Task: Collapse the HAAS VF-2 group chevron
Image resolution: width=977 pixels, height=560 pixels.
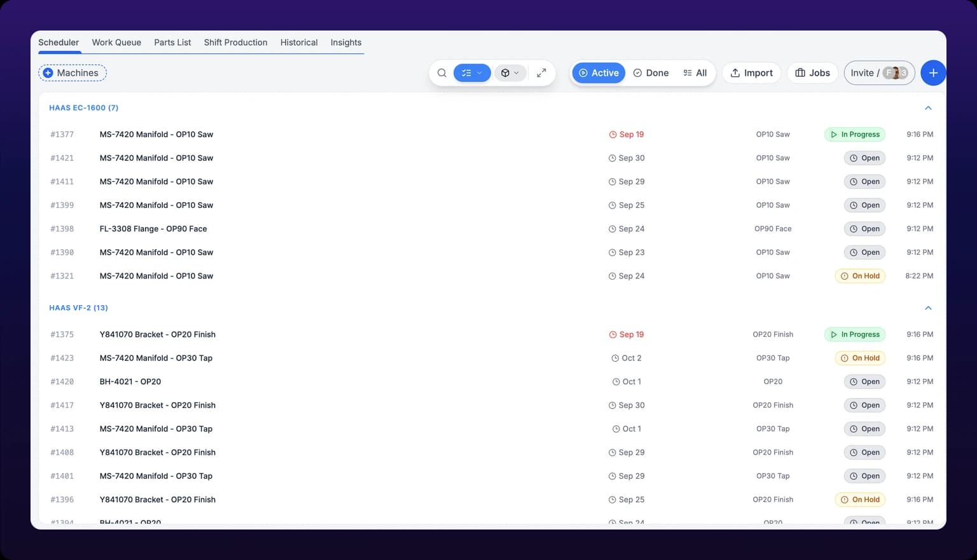Action: pos(928,308)
